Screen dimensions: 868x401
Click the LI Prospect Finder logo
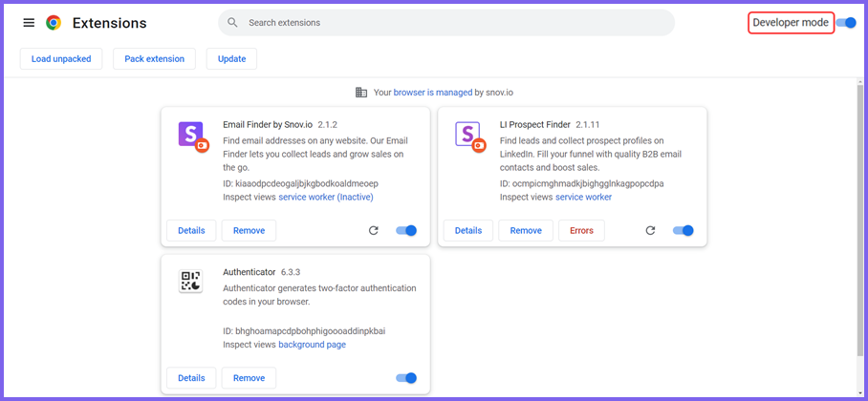point(470,137)
